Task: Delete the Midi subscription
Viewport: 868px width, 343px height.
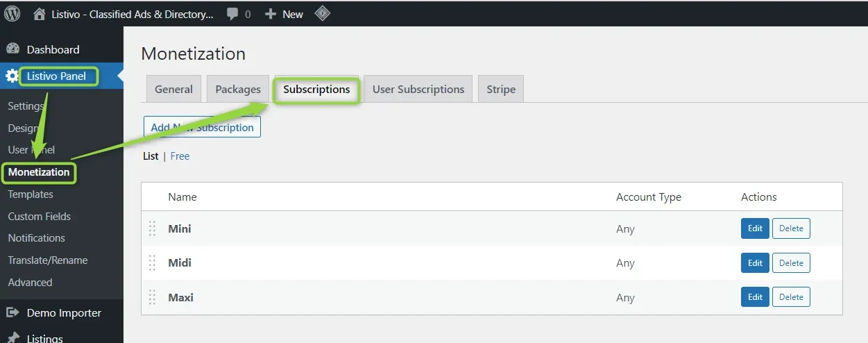Action: (791, 262)
